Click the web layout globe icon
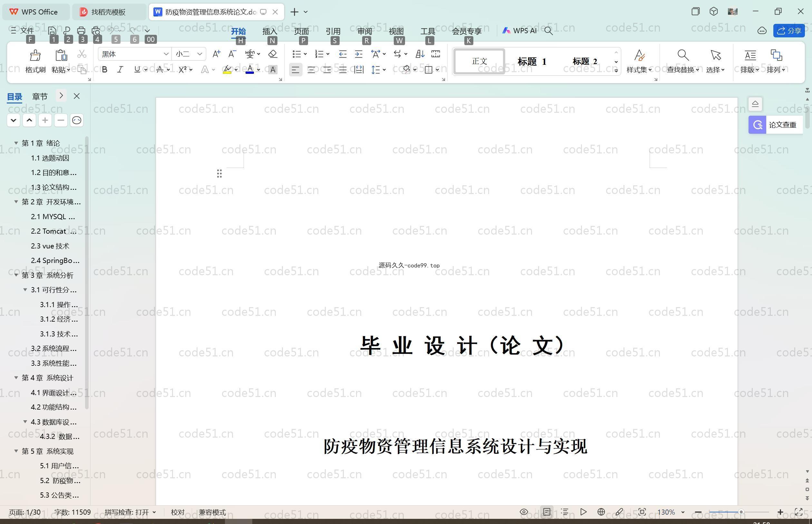This screenshot has width=812, height=524. coord(601,512)
